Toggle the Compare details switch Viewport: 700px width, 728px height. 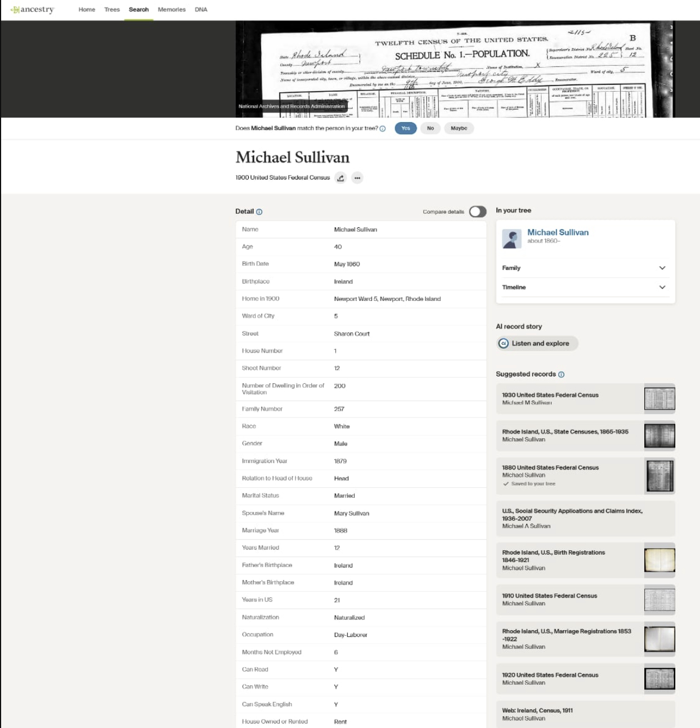click(x=478, y=212)
